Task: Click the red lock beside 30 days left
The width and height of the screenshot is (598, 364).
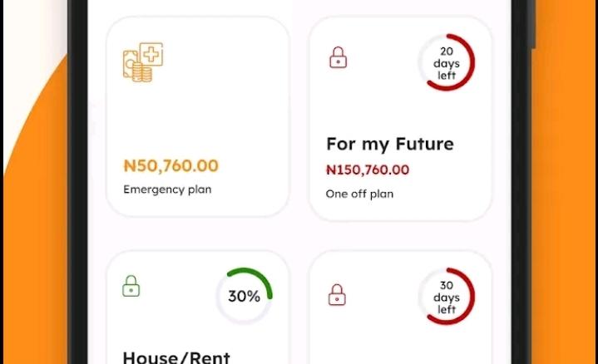Action: [x=337, y=295]
